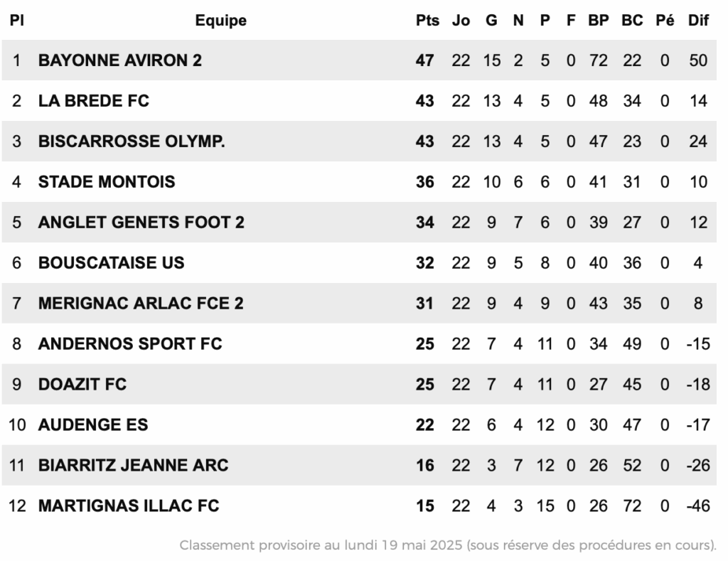
Task: Click the MARTIGNAS ILLAC FC team name
Action: click(x=129, y=506)
